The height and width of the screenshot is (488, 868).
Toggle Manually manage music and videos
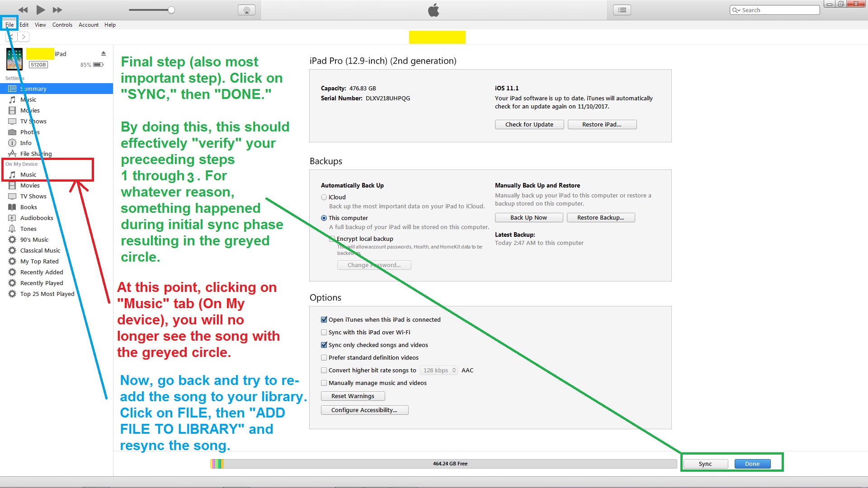[x=324, y=383]
